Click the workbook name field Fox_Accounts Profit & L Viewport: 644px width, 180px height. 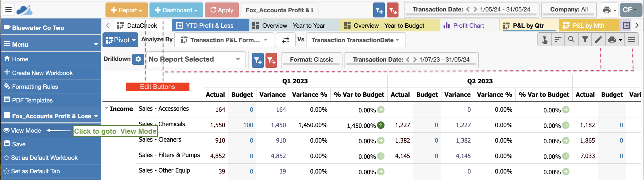click(279, 10)
